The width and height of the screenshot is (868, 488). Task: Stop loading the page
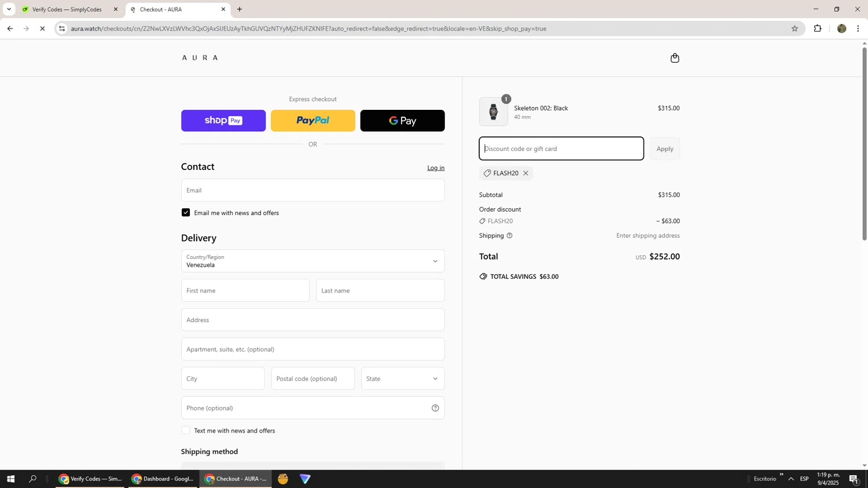(x=42, y=28)
